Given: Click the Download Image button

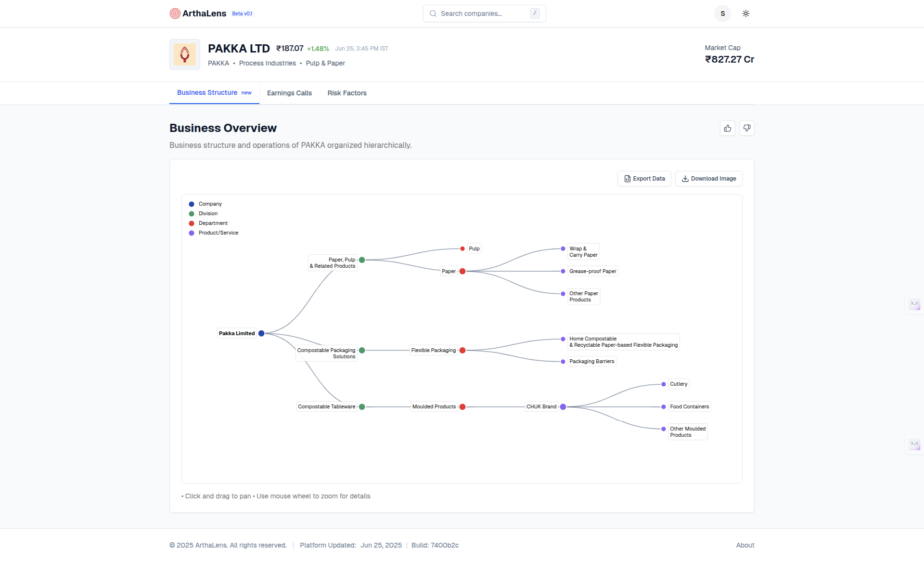Looking at the screenshot, I should click(709, 179).
